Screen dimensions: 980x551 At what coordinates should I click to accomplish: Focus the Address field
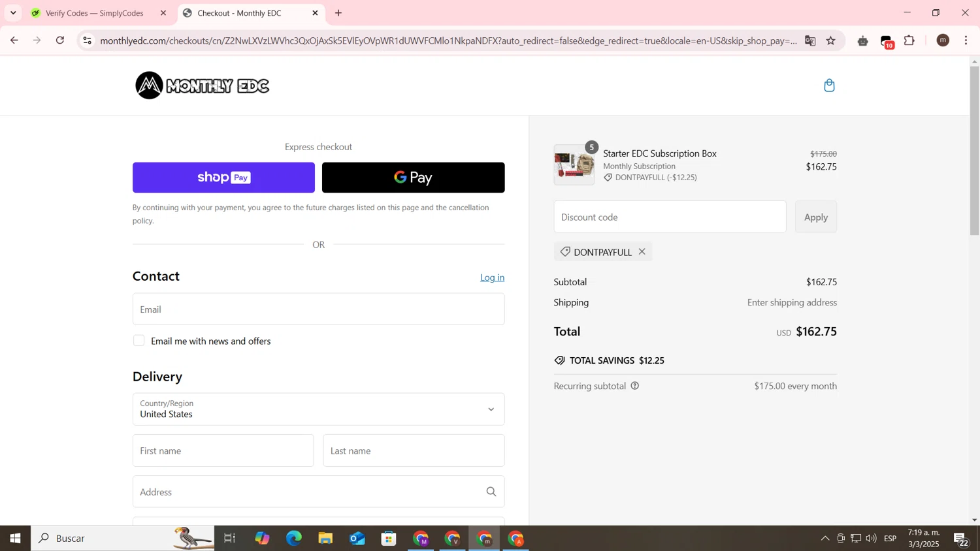pyautogui.click(x=318, y=492)
